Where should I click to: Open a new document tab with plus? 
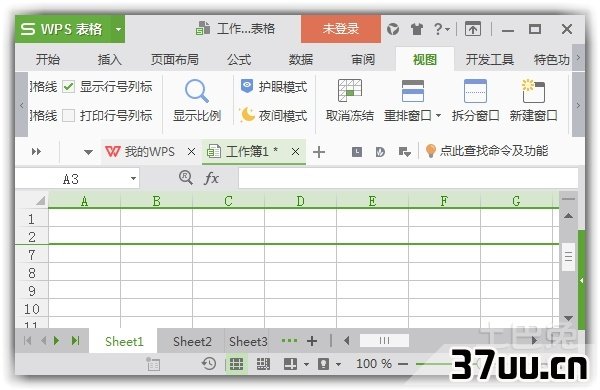pyautogui.click(x=319, y=152)
